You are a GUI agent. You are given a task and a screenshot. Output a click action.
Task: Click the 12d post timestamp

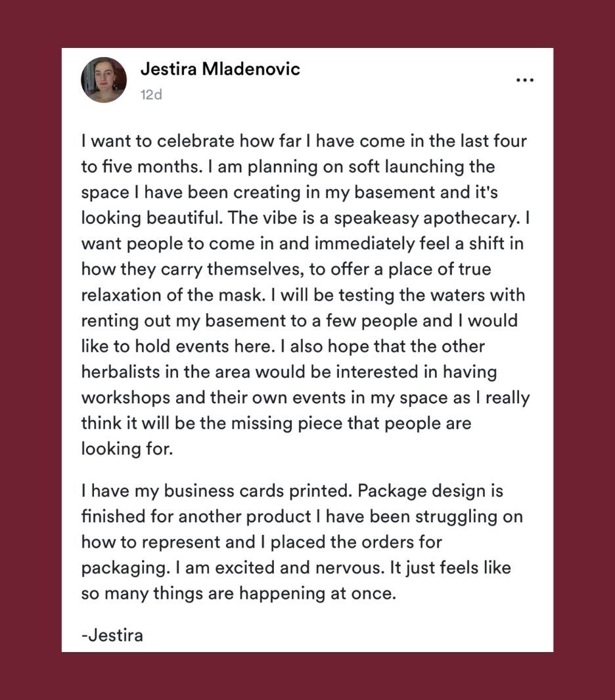coord(151,95)
